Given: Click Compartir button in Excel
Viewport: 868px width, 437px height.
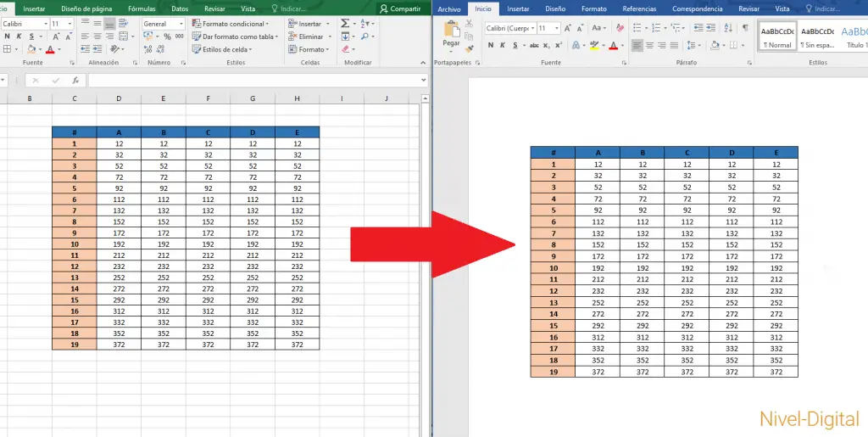Looking at the screenshot, I should coord(400,8).
